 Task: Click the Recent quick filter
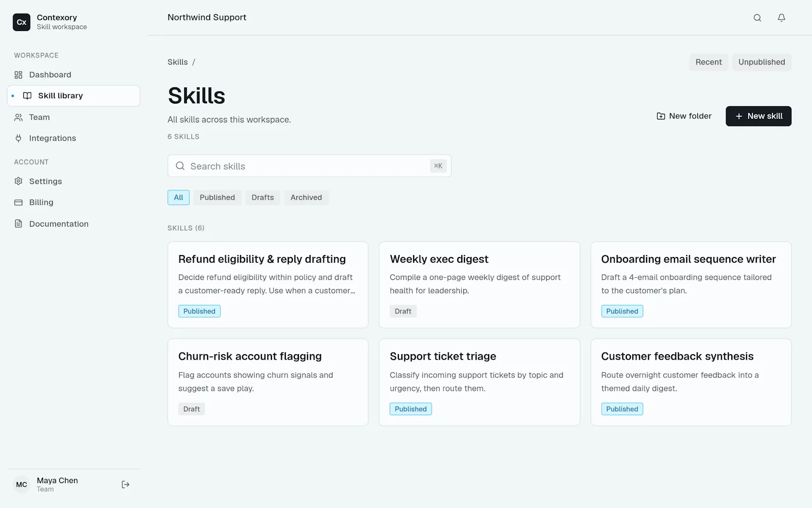[708, 62]
